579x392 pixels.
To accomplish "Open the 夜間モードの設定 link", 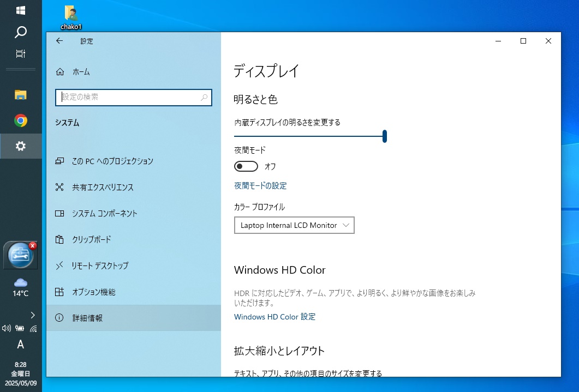I will (x=260, y=185).
